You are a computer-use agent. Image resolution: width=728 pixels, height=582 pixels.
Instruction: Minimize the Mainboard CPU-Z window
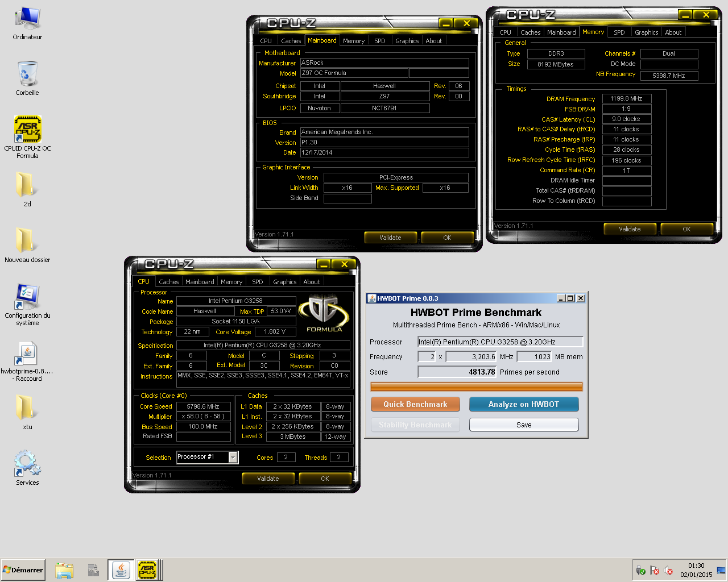coord(446,23)
